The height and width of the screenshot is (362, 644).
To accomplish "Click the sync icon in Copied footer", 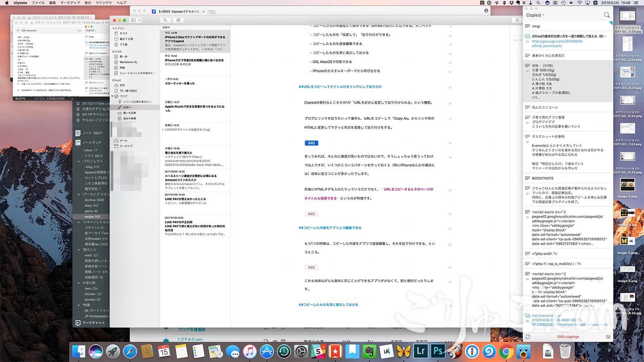I will (x=528, y=337).
